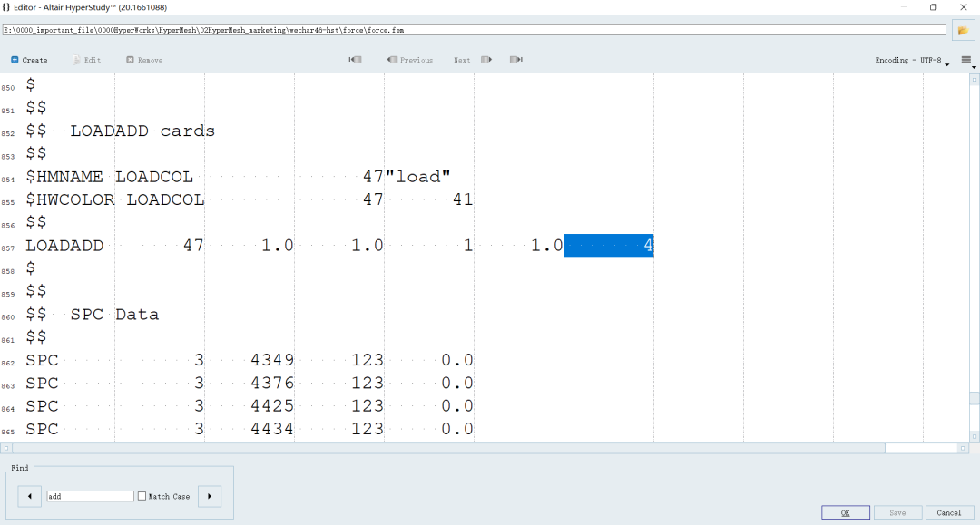This screenshot has height=525, width=980.
Task: Click node ID 4349 in SPC row
Action: click(x=272, y=360)
